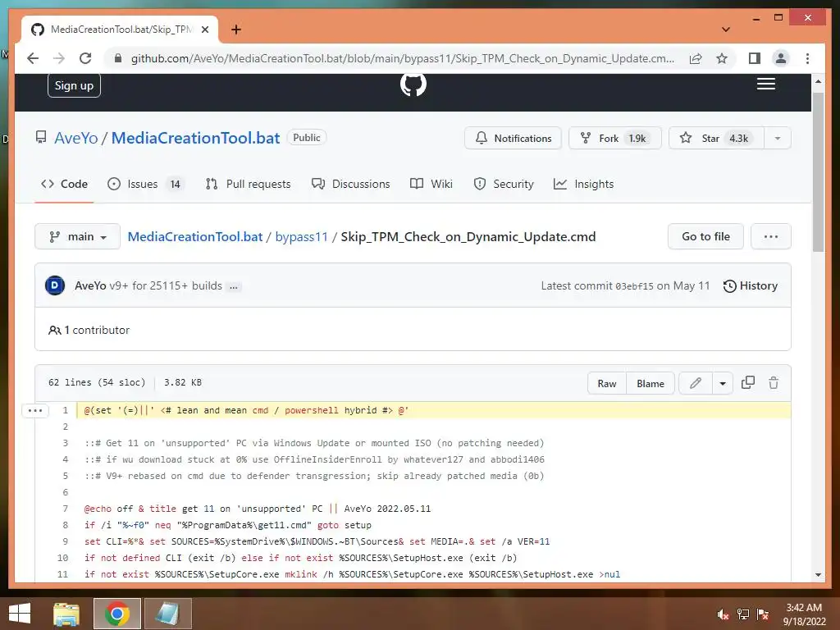This screenshot has height=630, width=840.
Task: Expand the edit options dropdown arrow
Action: click(x=723, y=383)
